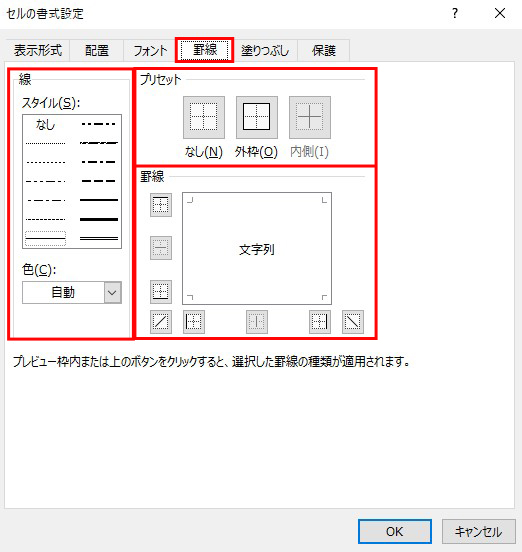The height and width of the screenshot is (552, 522).
Task: Switch to the フォント tab
Action: (150, 50)
